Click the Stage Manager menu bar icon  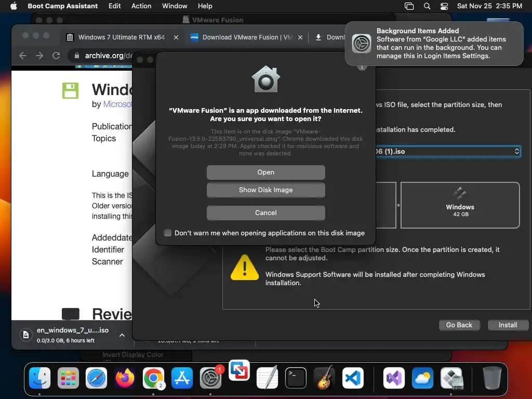tap(409, 6)
